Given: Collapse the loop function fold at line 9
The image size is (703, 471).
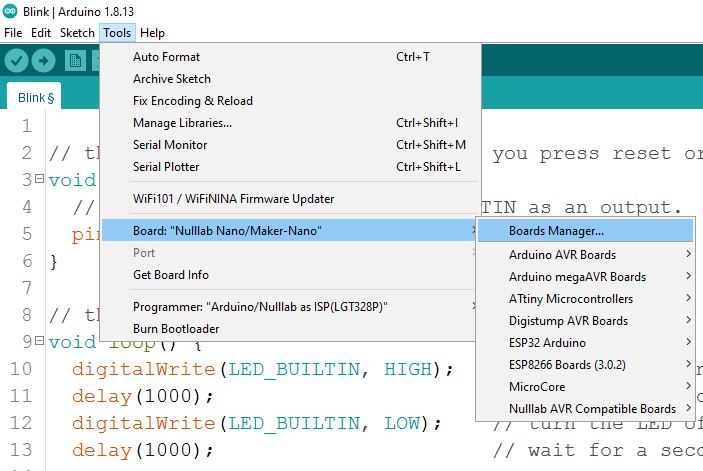Looking at the screenshot, I should [x=39, y=342].
